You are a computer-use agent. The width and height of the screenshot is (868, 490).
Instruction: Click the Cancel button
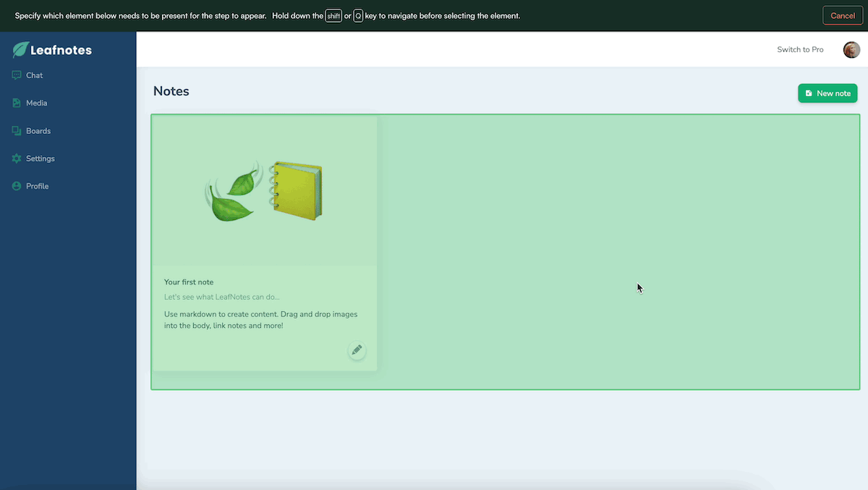(843, 15)
